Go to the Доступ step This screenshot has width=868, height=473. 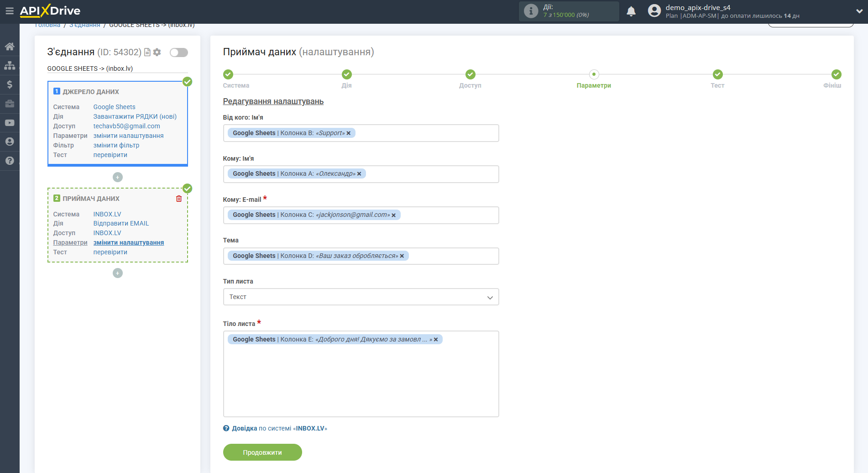coord(471,74)
